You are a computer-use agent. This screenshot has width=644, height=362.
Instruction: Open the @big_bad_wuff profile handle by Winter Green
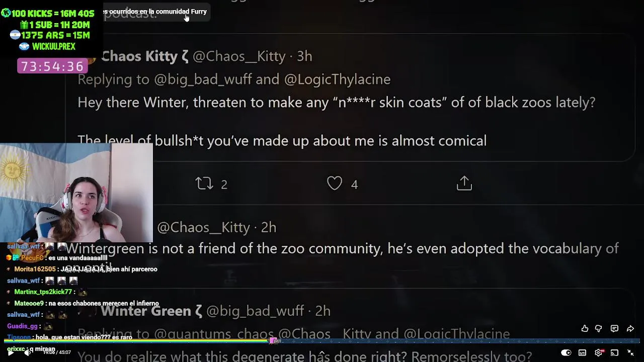pos(255,311)
